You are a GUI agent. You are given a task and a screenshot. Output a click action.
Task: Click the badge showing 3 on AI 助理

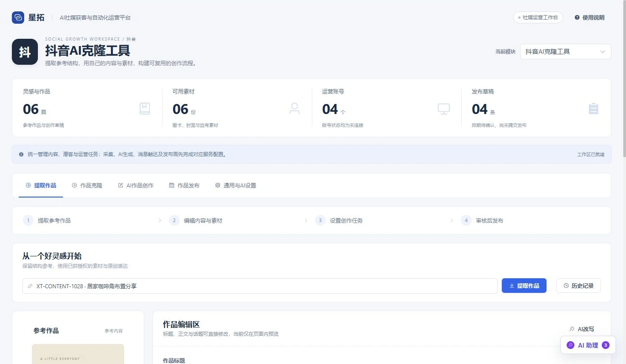click(606, 345)
